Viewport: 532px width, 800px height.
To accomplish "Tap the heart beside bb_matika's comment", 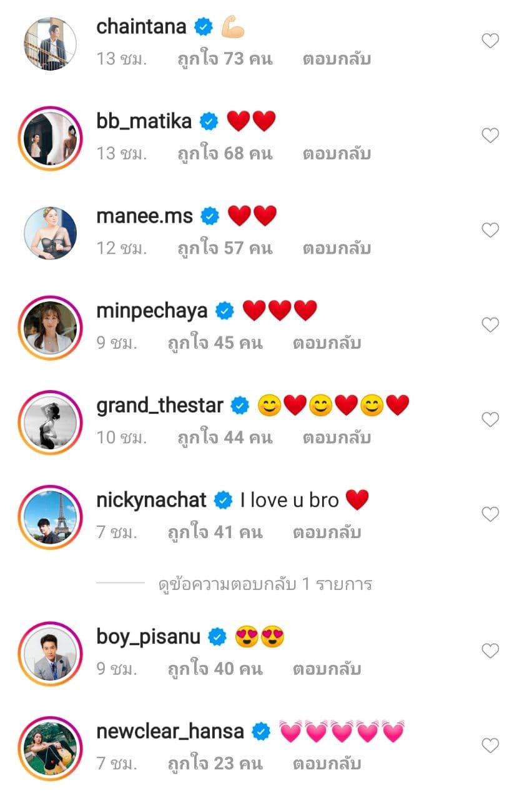I will click(490, 136).
